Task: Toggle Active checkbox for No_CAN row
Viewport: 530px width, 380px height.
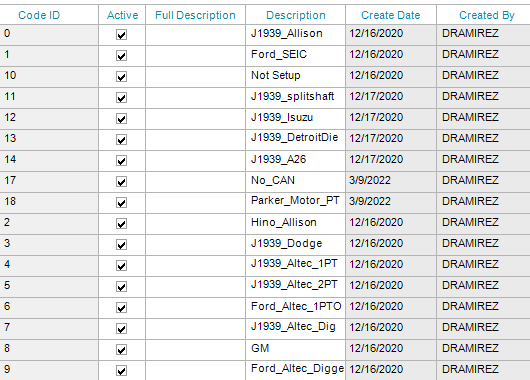Action: [121, 182]
